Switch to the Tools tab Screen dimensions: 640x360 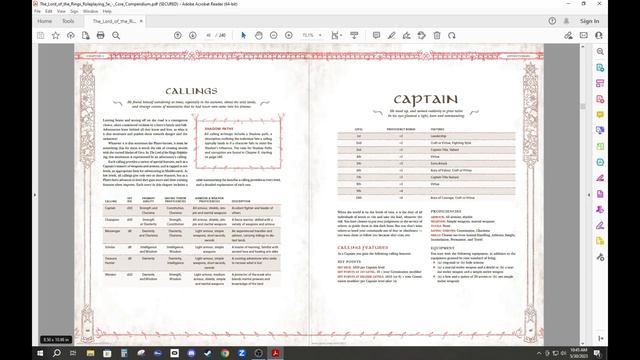coord(68,21)
